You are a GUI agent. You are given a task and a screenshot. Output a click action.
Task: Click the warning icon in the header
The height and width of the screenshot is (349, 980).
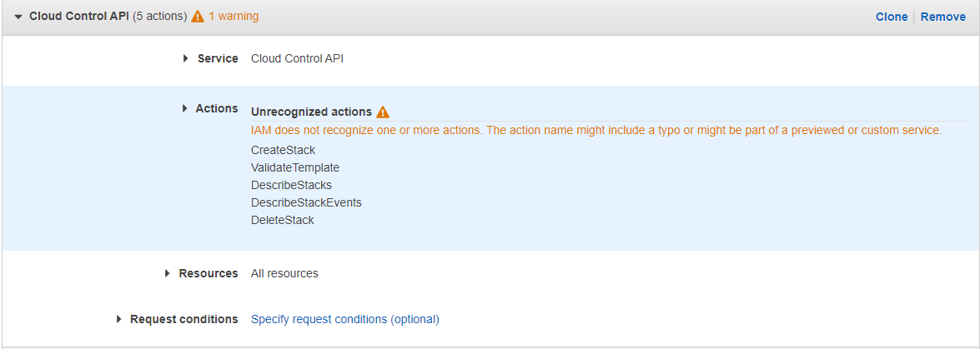(198, 17)
